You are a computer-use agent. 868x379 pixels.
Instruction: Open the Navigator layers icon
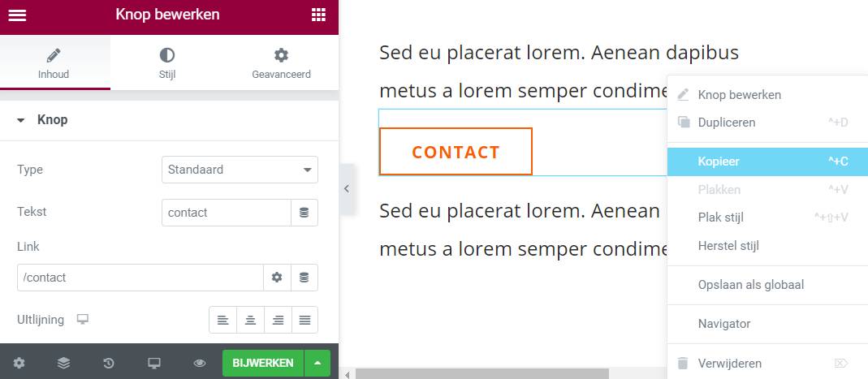pyautogui.click(x=64, y=363)
